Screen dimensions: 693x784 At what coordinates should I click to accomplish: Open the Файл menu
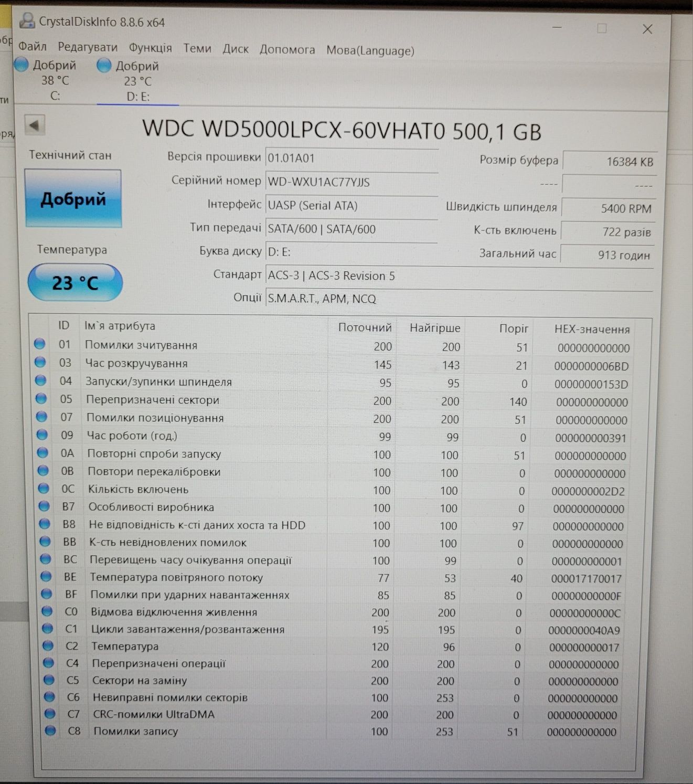click(33, 47)
